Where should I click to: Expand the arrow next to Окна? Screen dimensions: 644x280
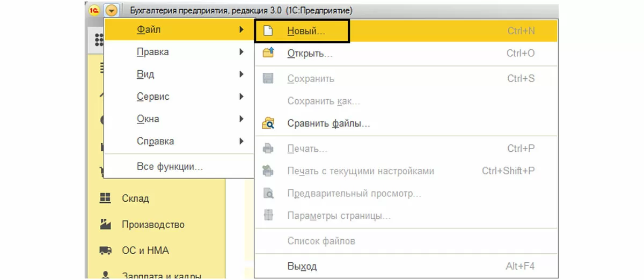pos(241,119)
